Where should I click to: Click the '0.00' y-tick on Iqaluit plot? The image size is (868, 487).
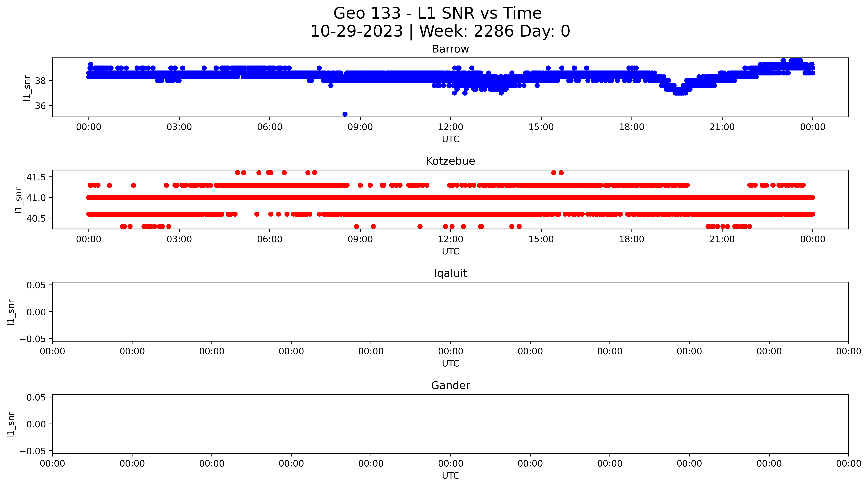tap(36, 312)
